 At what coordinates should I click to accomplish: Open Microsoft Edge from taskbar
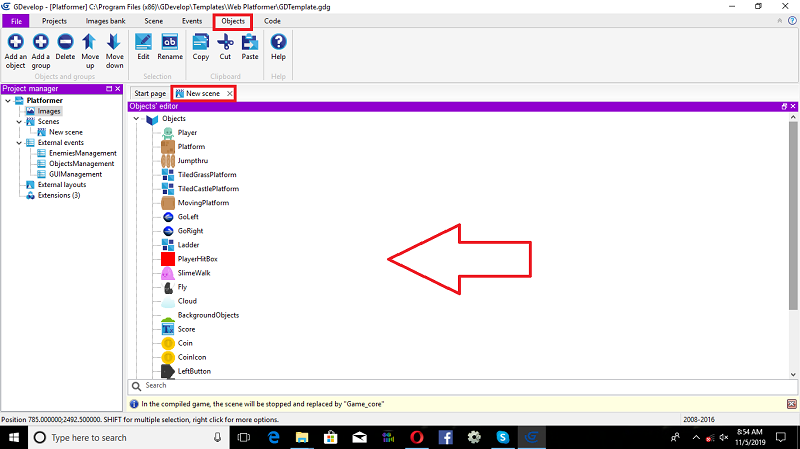tap(273, 437)
